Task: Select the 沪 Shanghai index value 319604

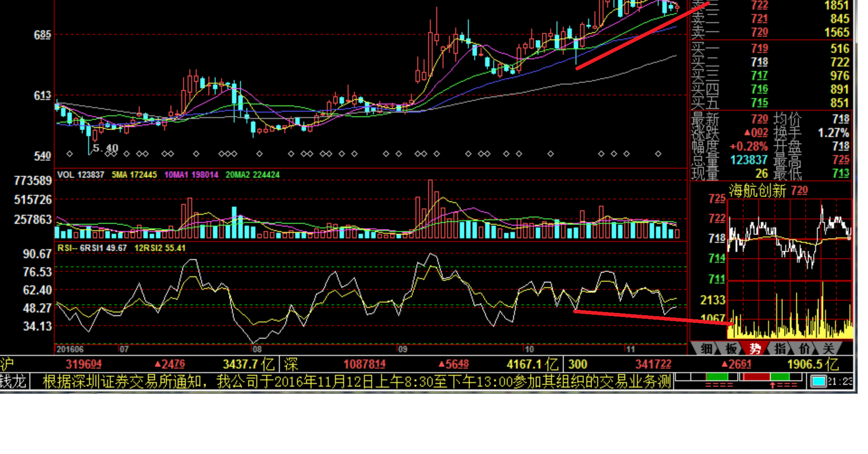Action: 84,364
